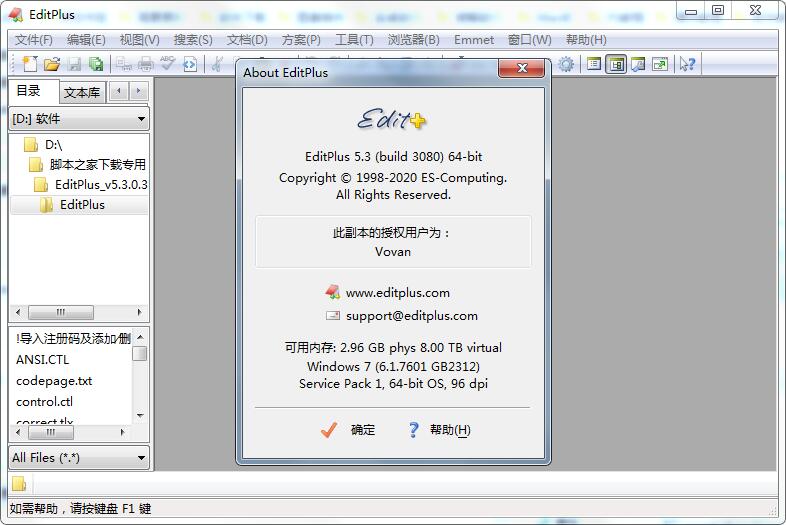
Task: Click the Print toolbar icon
Action: [145, 64]
